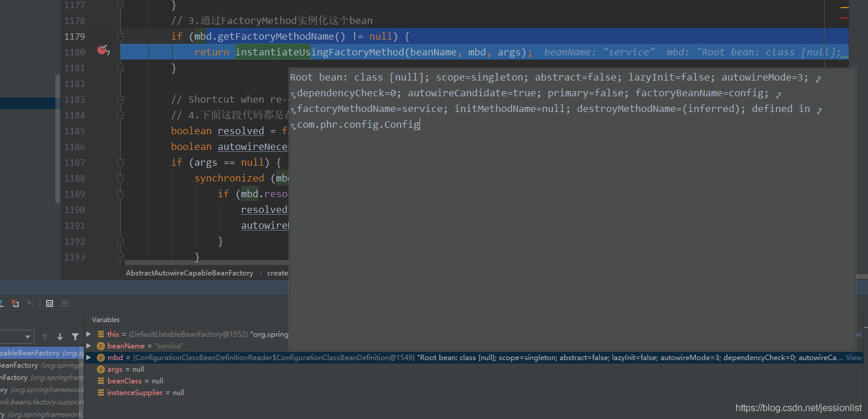868x419 pixels.
Task: Collapse code fold marker at line 1192
Action: [120, 241]
